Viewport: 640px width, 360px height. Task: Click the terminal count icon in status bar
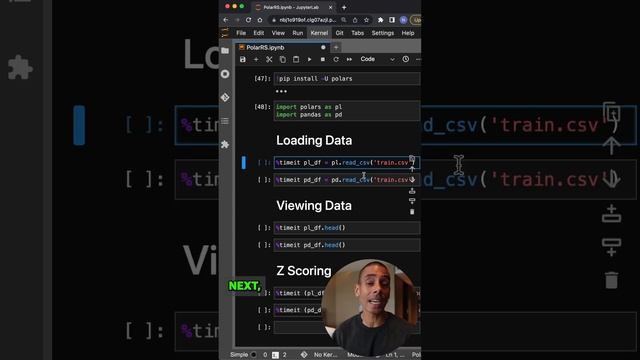coord(276,355)
